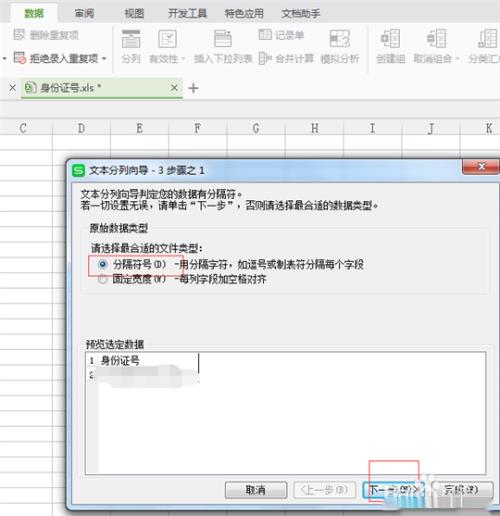Add a new document tab with plus

pos(193,88)
